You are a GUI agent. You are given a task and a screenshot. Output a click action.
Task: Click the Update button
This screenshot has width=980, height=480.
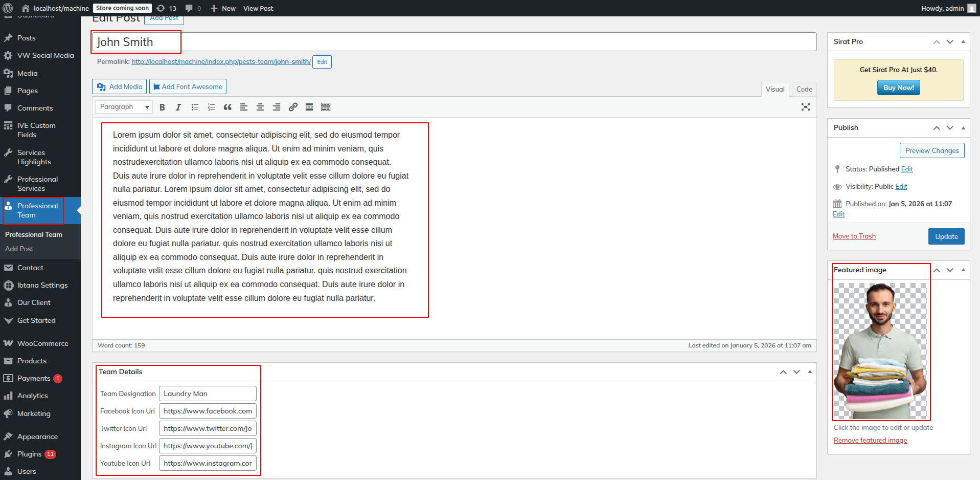pos(946,236)
